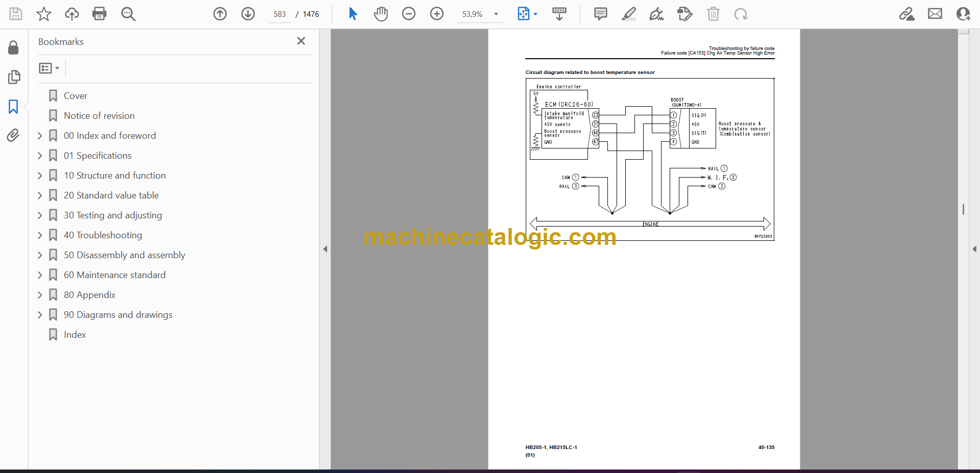Activate the hand pan tool
Image resolution: width=980 pixels, height=473 pixels.
[x=381, y=14]
